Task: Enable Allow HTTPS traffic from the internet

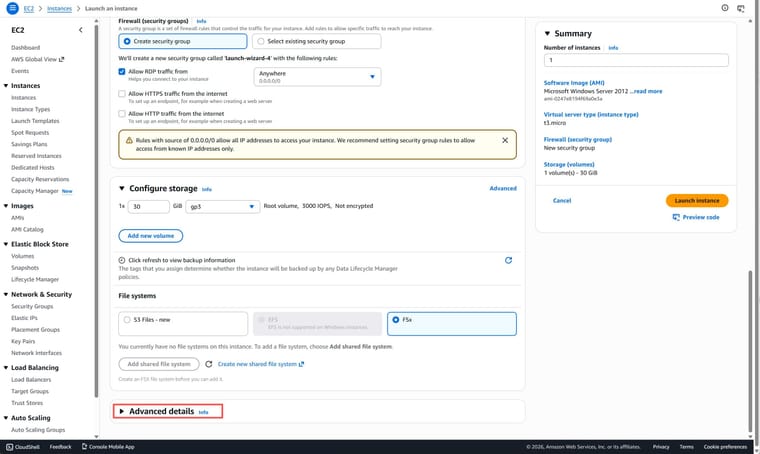Action: (122, 94)
